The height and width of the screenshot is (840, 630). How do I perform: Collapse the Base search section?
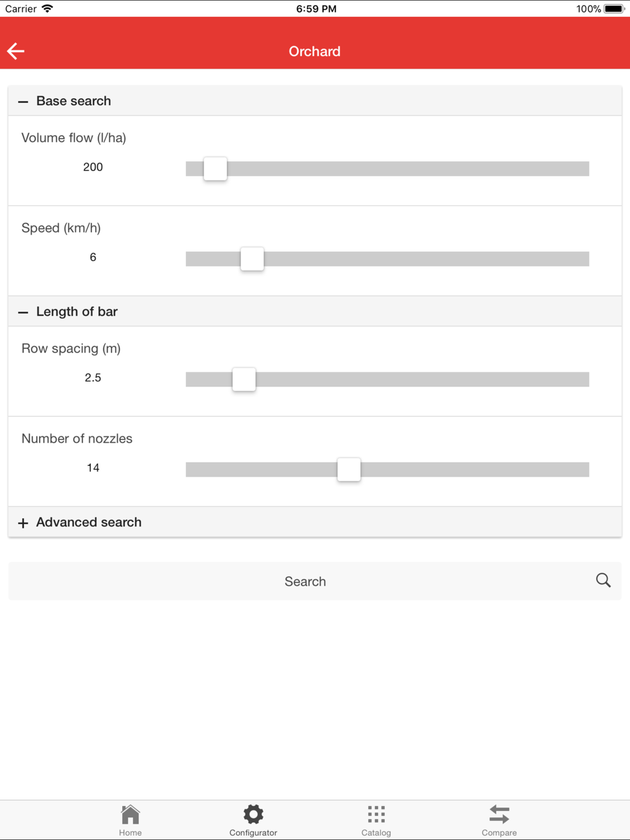click(x=23, y=101)
